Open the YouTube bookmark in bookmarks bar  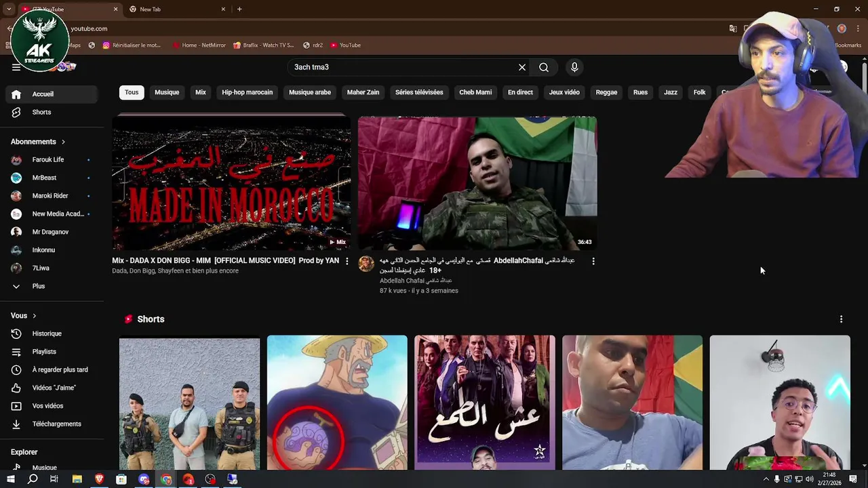coord(346,45)
